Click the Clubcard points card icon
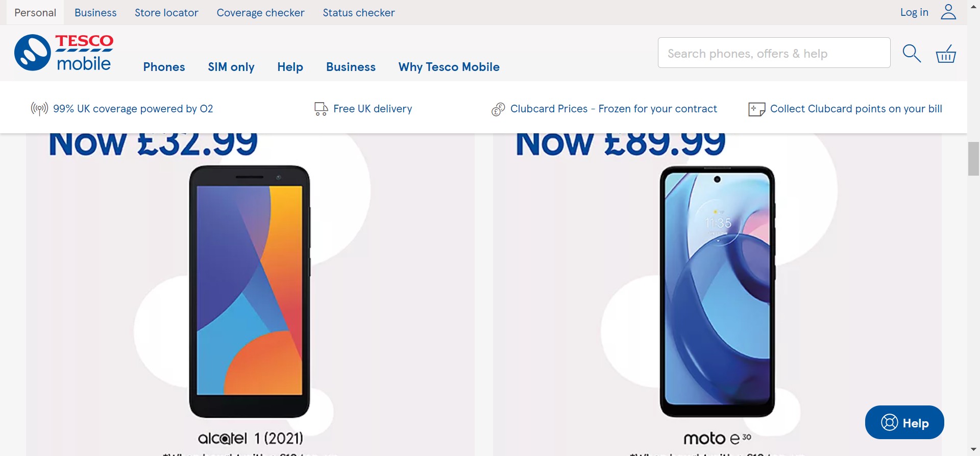 pyautogui.click(x=756, y=109)
